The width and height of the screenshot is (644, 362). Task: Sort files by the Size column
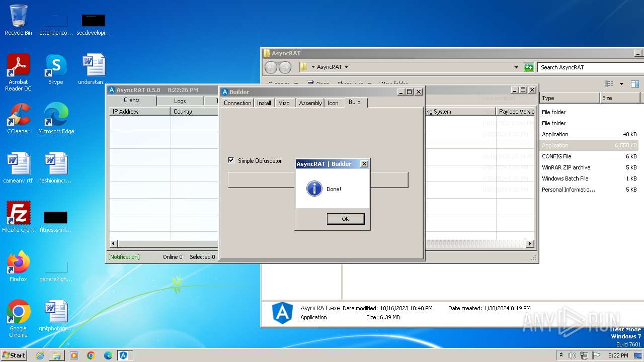(620, 98)
